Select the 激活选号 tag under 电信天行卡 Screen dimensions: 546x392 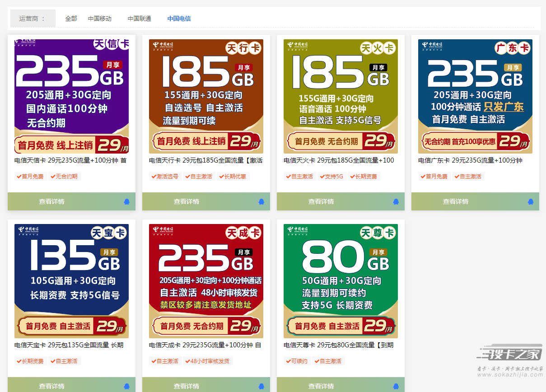click(x=165, y=177)
